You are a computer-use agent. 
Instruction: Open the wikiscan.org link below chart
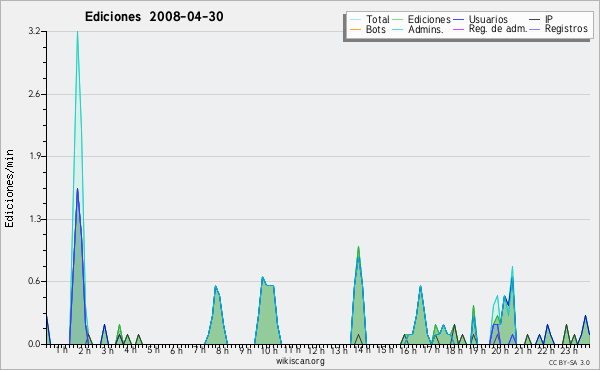pyautogui.click(x=300, y=361)
